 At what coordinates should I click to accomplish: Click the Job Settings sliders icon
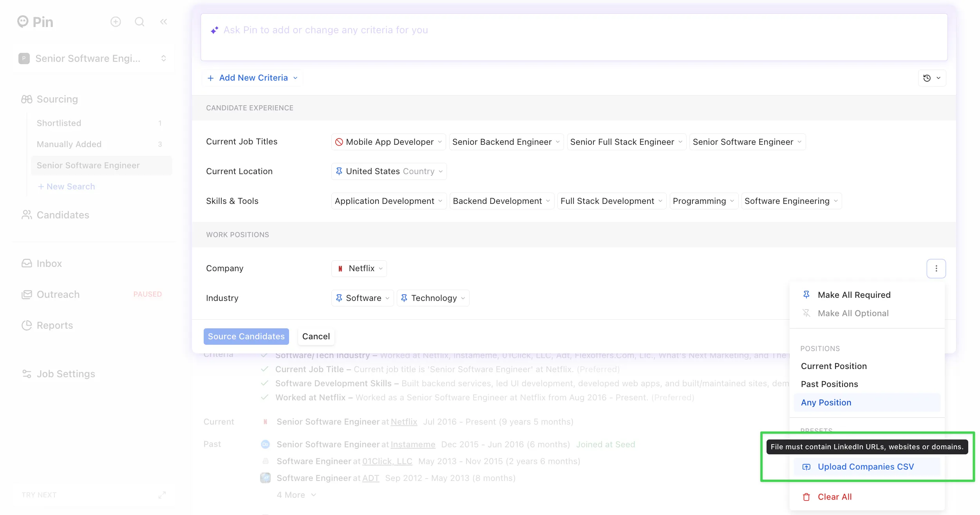coord(27,374)
